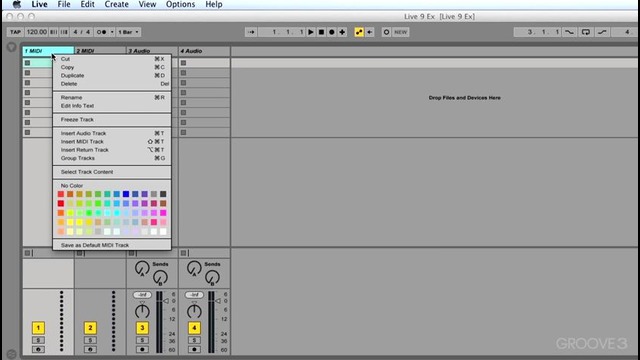The image size is (640, 360).
Task: Click the first clip slot stop button in 4 Audio
Action: click(x=183, y=63)
